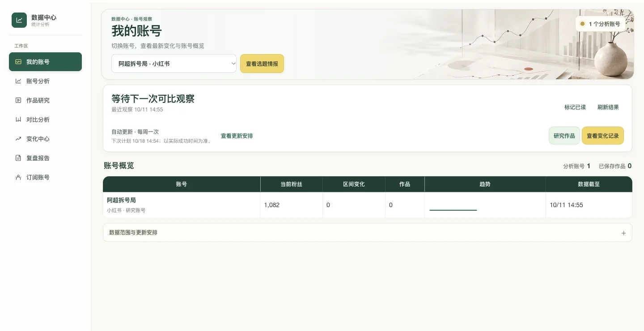644x331 pixels.
Task: Switch to 对比分析 page
Action: tap(45, 119)
